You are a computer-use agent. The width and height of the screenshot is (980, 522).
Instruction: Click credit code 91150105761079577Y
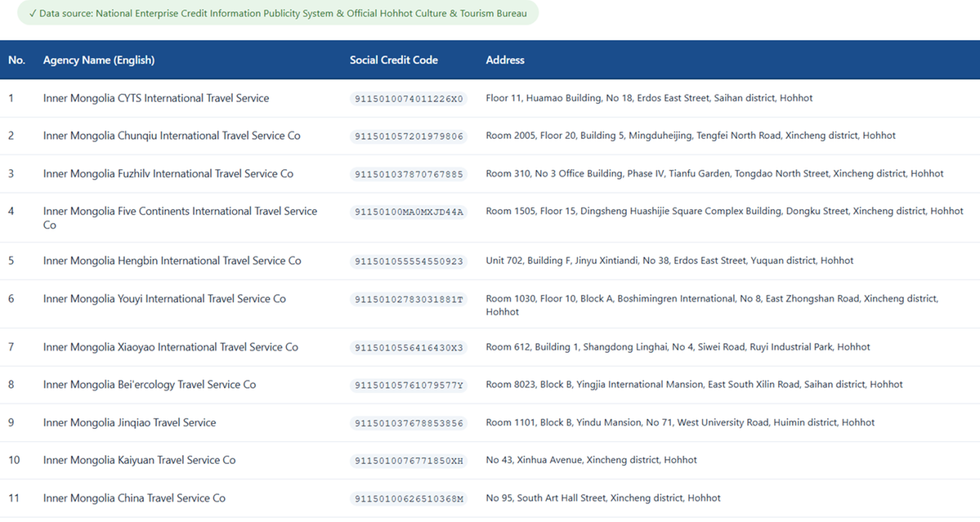[x=409, y=385]
